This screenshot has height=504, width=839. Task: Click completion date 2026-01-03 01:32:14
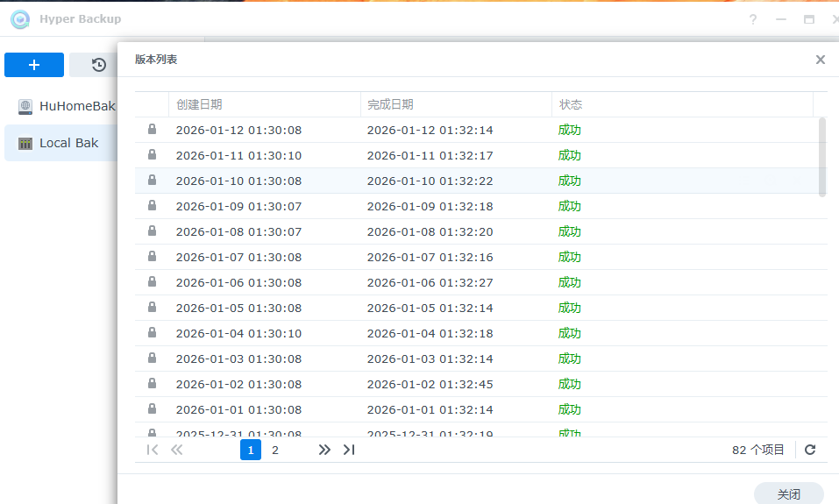pos(430,359)
